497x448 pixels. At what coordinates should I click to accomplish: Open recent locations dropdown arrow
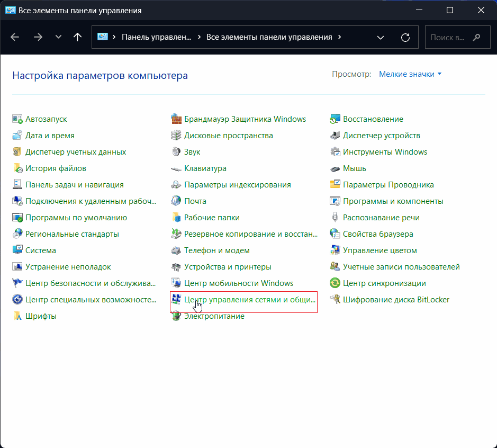[58, 38]
